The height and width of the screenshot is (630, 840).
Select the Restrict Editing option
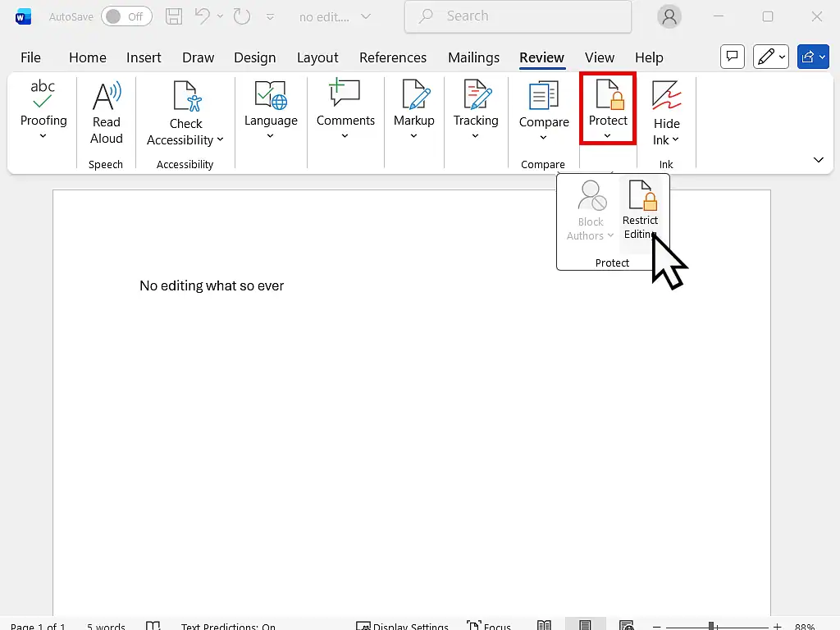[x=641, y=209]
